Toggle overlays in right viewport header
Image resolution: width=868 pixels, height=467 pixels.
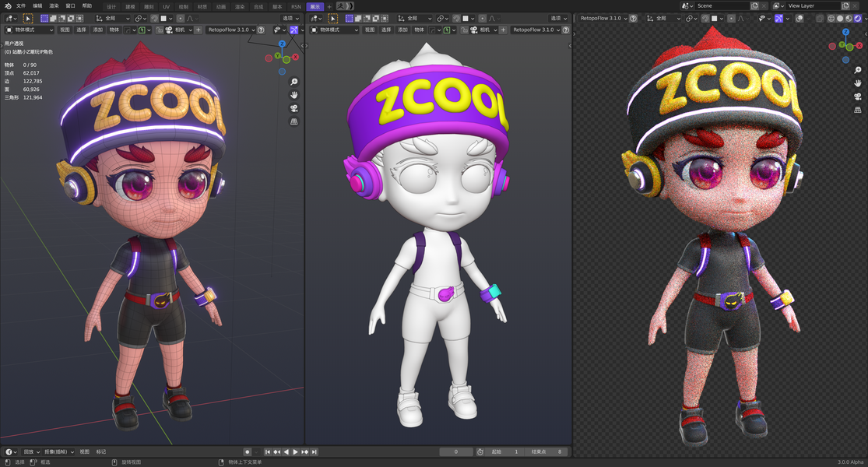pos(799,18)
